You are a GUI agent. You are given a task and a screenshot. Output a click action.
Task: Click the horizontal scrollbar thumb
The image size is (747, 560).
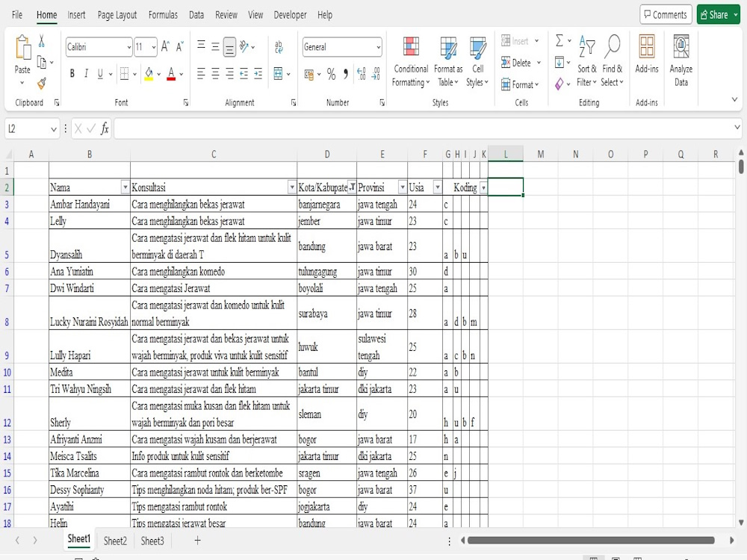(x=591, y=540)
